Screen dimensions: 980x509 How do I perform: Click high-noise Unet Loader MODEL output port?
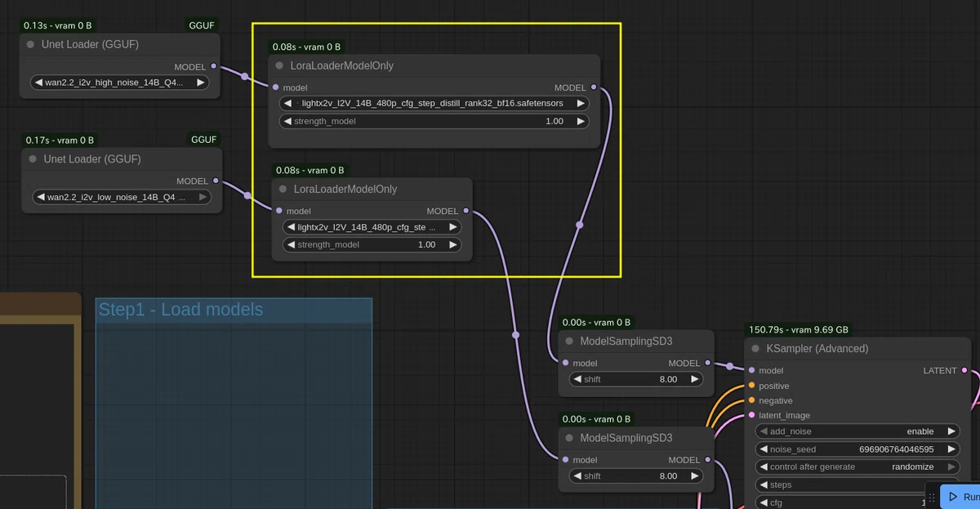point(214,66)
